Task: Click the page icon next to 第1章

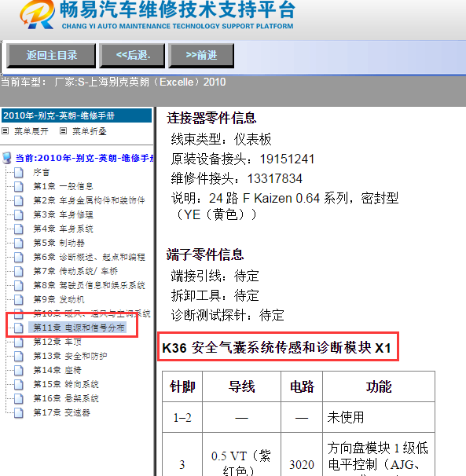Action: pyautogui.click(x=19, y=186)
